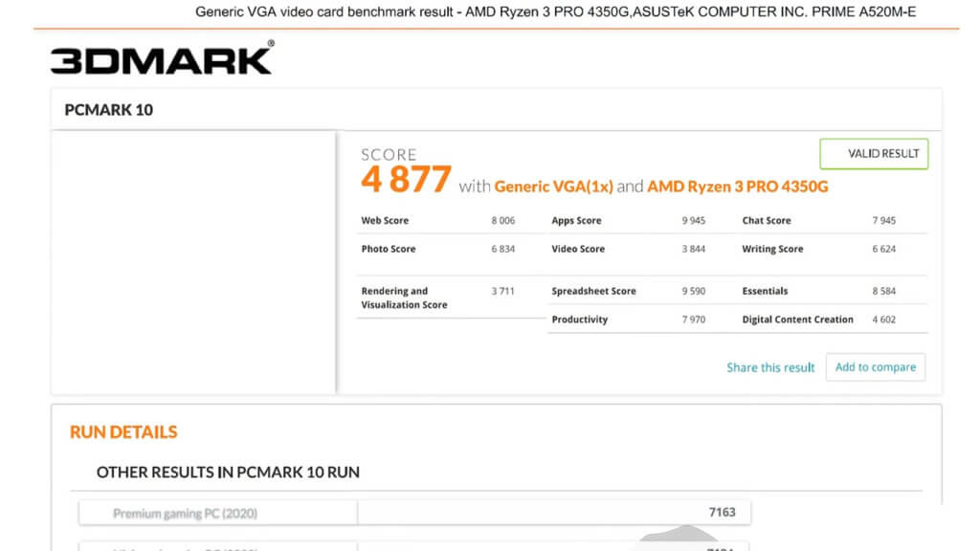Screen dimensions: 980x551
Task: Select OTHER RESULTS IN PCMARK 10 RUN heading
Action: point(228,473)
